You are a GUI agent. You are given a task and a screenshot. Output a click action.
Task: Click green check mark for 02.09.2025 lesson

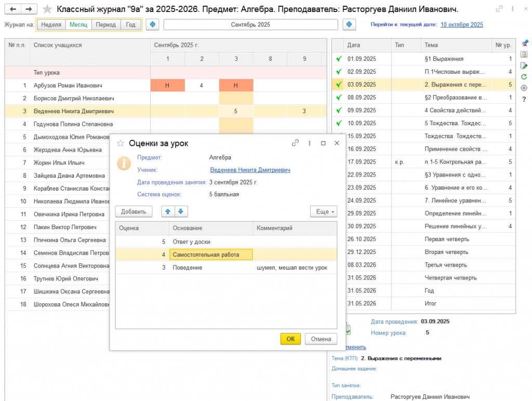(x=339, y=72)
